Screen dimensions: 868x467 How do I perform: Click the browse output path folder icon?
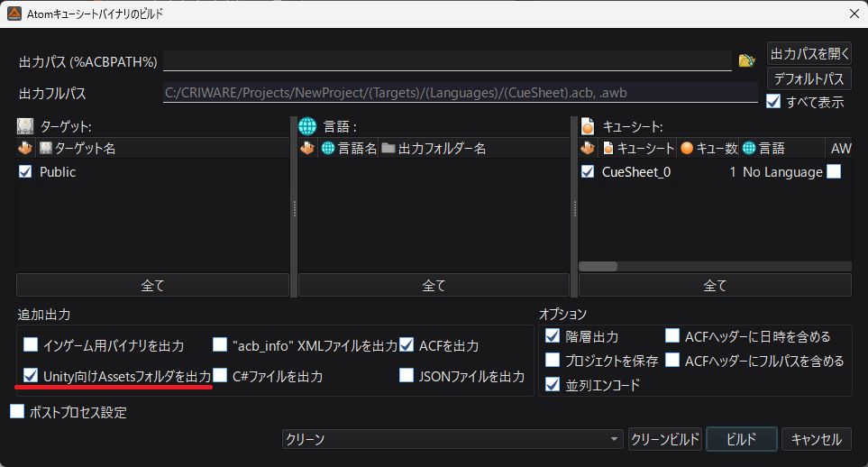click(746, 60)
